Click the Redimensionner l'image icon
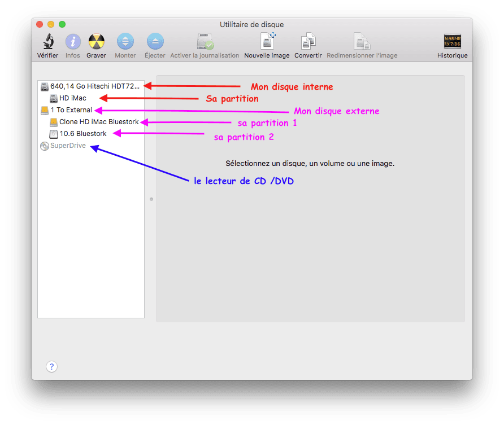 (x=362, y=42)
